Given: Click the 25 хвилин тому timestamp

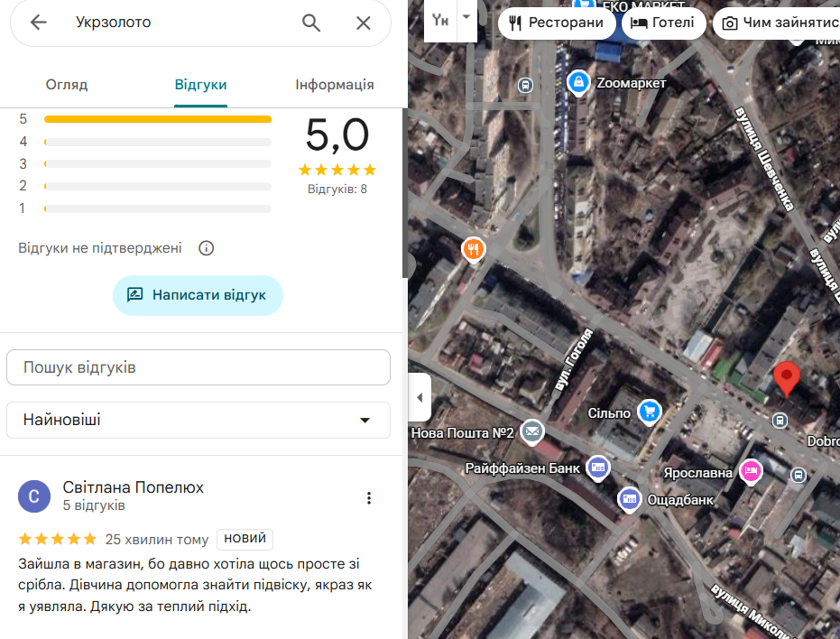Looking at the screenshot, I should point(156,540).
